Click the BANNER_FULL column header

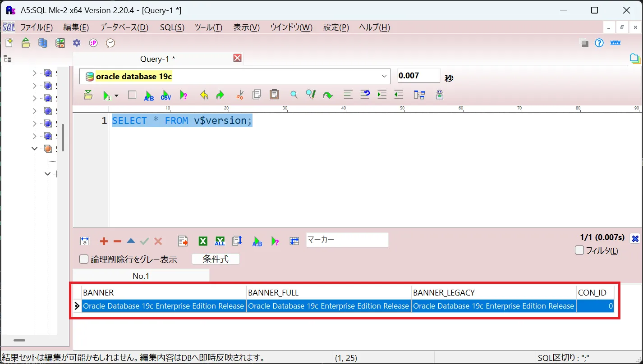tap(329, 292)
